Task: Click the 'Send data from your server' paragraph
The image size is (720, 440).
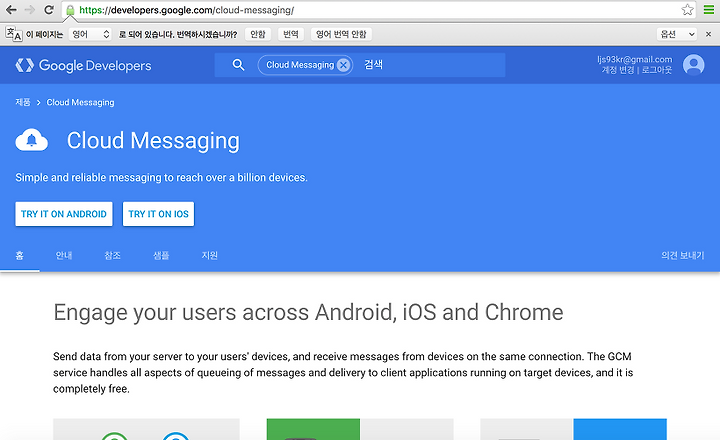Action: [343, 372]
